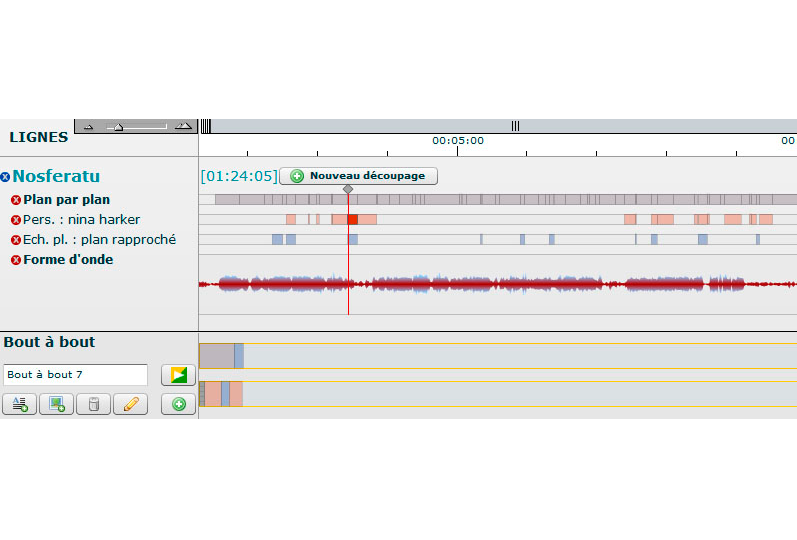Remove the Forme d'onde waveform line
The width and height of the screenshot is (797, 540).
click(16, 260)
